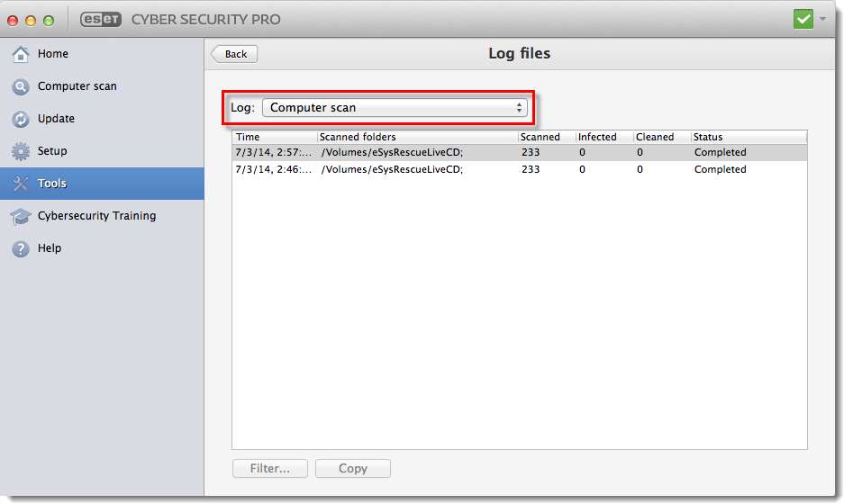The height and width of the screenshot is (504, 844).
Task: Click the Help question mark icon
Action: pyautogui.click(x=21, y=248)
